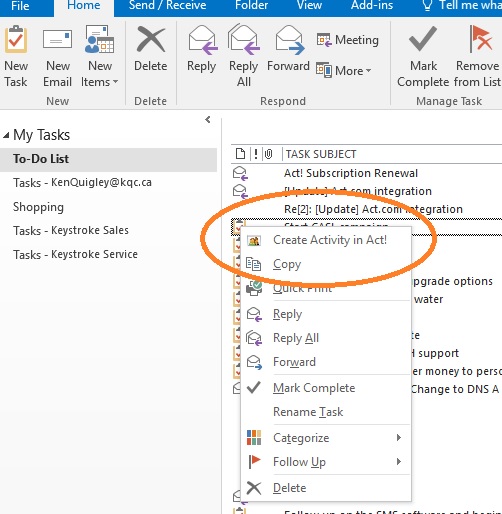Screen dimensions: 502x514
Task: Switch to the Home tab
Action: pos(84,6)
